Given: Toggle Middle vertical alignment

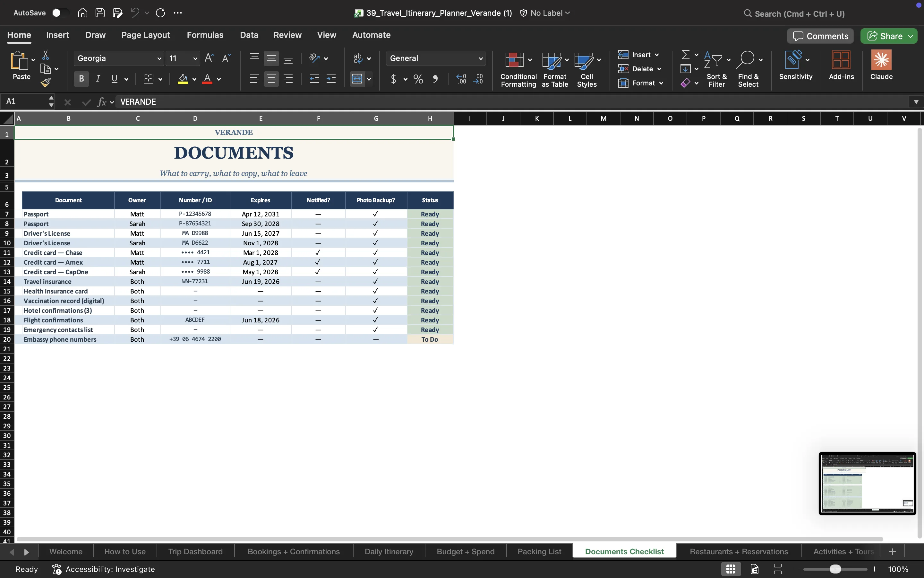Looking at the screenshot, I should (271, 58).
